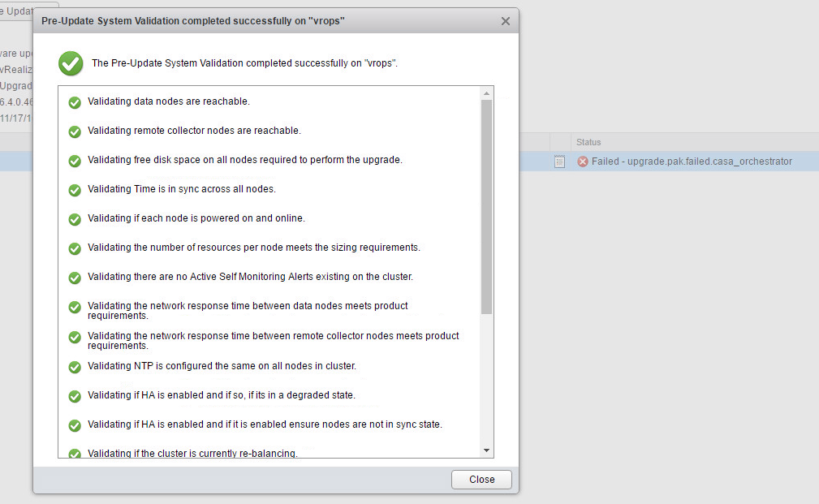Click checkmark beside HA degraded state validation
The image size is (819, 504).
[75, 396]
